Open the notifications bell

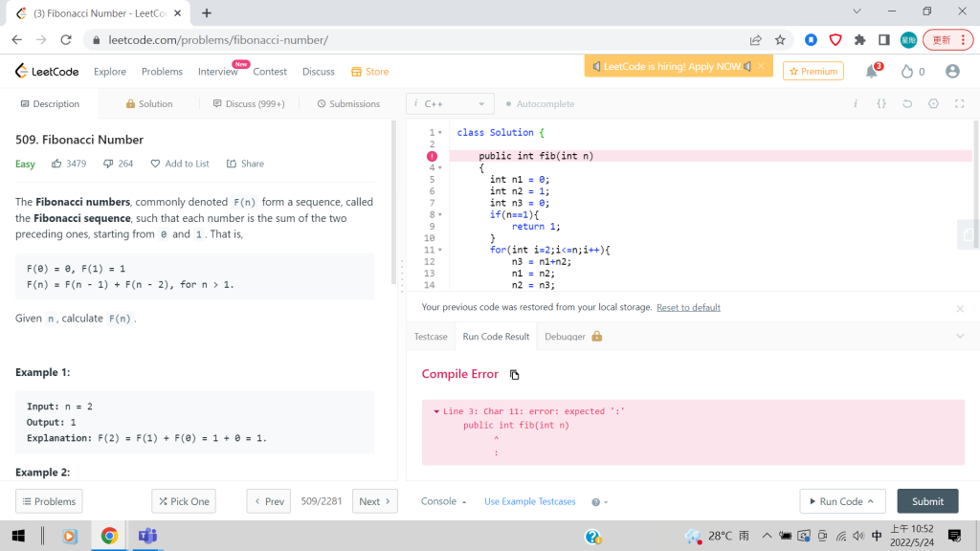point(872,71)
